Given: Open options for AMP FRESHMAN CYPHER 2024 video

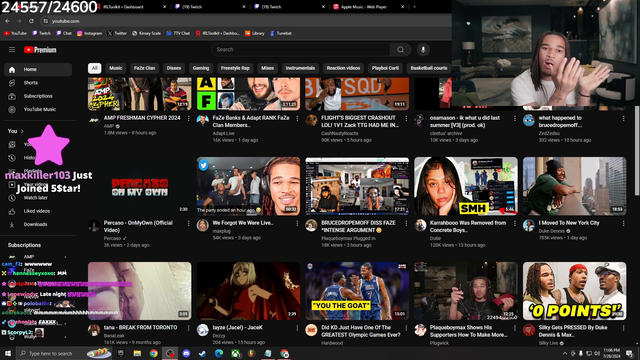Looking at the screenshot, I should [189, 118].
